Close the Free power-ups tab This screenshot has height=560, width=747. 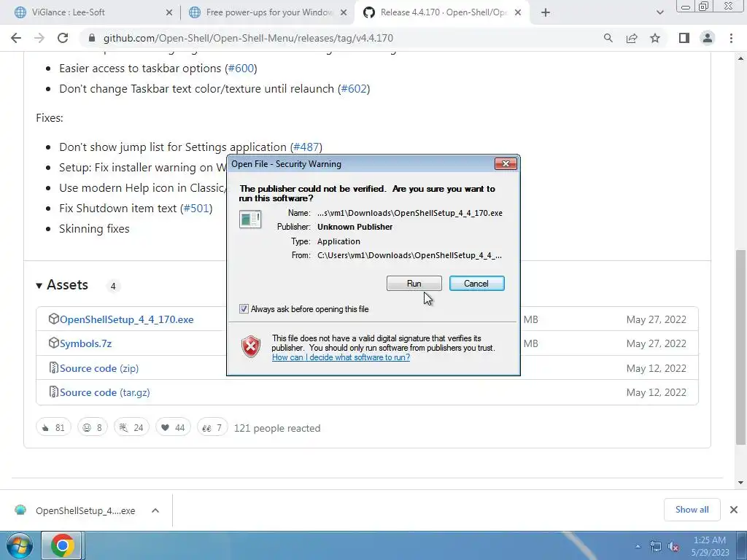(344, 13)
